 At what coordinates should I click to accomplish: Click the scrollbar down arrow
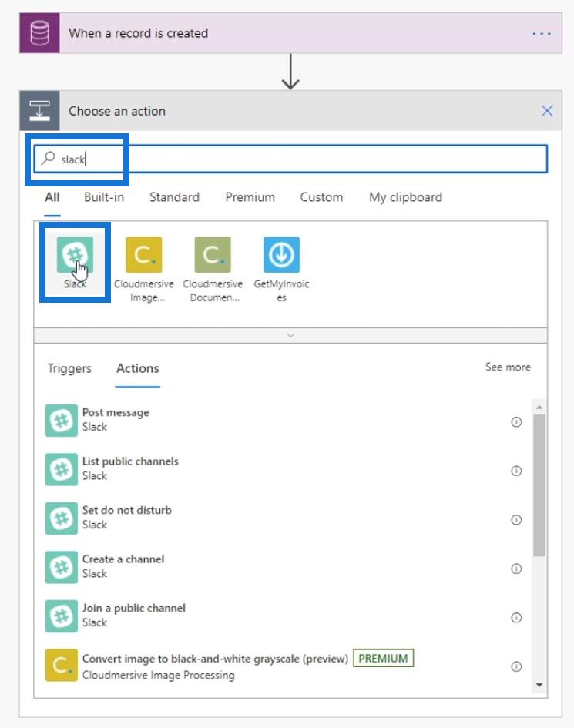pos(539,685)
